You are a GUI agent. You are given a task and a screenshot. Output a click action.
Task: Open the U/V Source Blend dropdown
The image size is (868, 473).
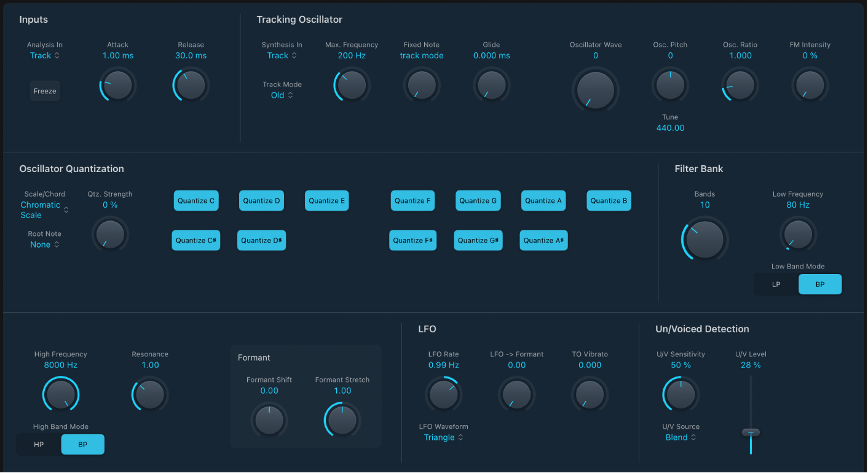[x=680, y=437]
